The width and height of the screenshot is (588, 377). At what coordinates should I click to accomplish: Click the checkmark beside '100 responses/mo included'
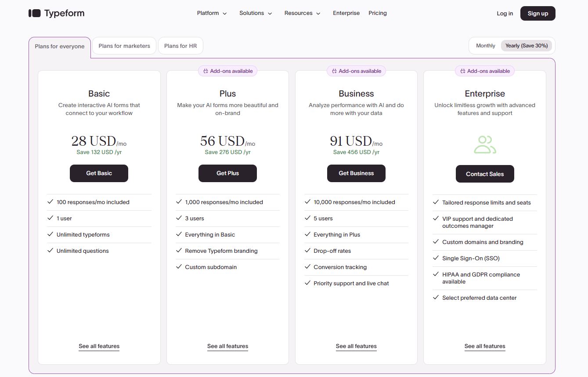click(x=50, y=202)
